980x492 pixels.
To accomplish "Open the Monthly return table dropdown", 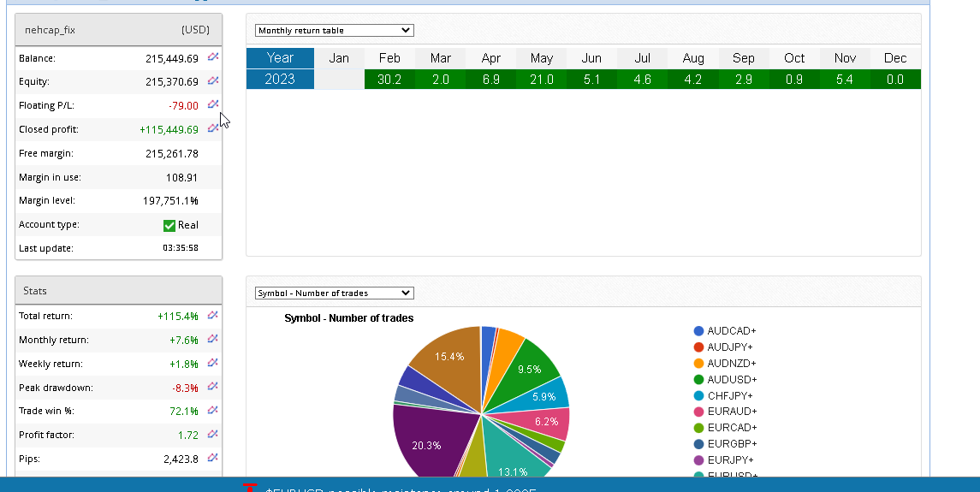I will click(334, 31).
